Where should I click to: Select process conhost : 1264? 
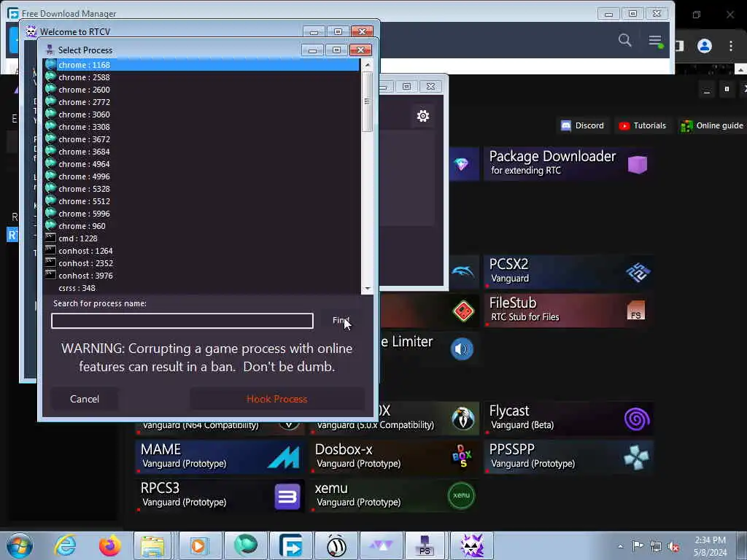[x=201, y=251]
